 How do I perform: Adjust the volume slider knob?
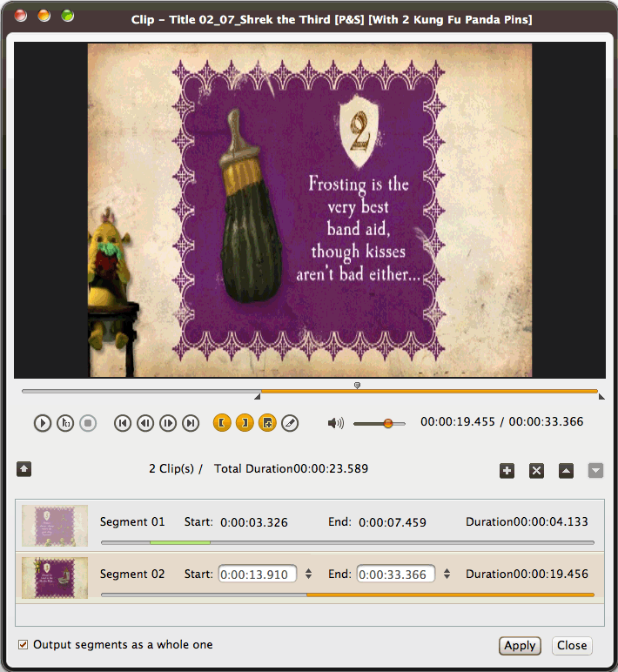388,423
